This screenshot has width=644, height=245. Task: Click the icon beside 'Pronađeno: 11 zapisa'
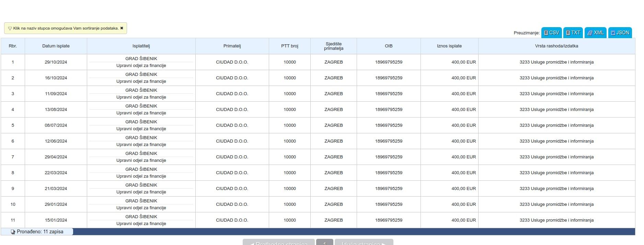13,232
